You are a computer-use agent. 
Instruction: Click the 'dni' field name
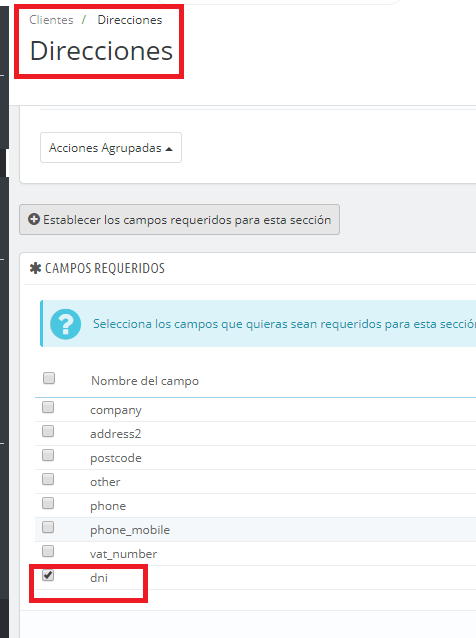(99, 578)
